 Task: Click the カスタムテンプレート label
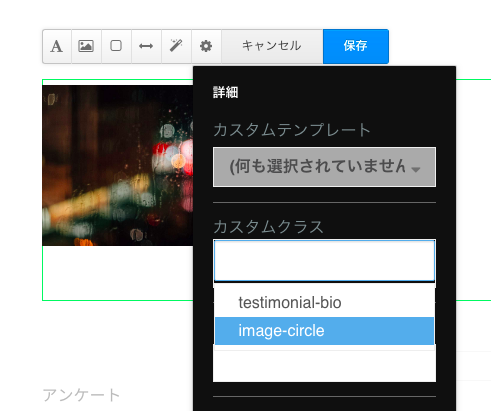coord(292,130)
